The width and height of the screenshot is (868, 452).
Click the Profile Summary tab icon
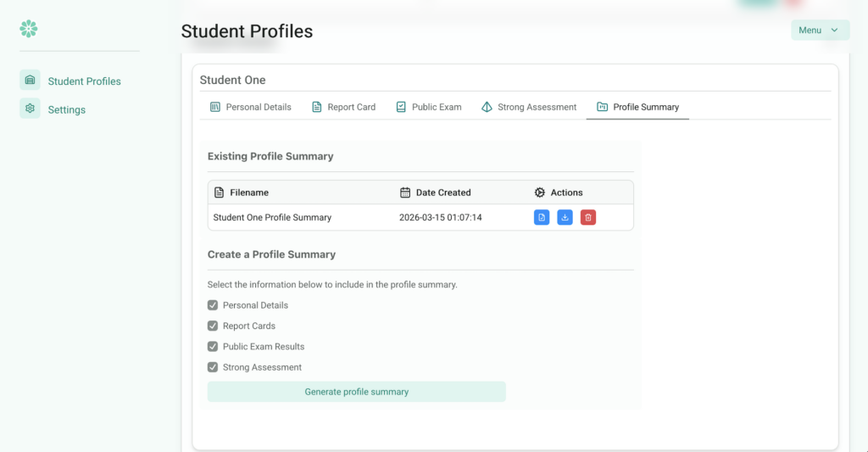click(x=603, y=107)
